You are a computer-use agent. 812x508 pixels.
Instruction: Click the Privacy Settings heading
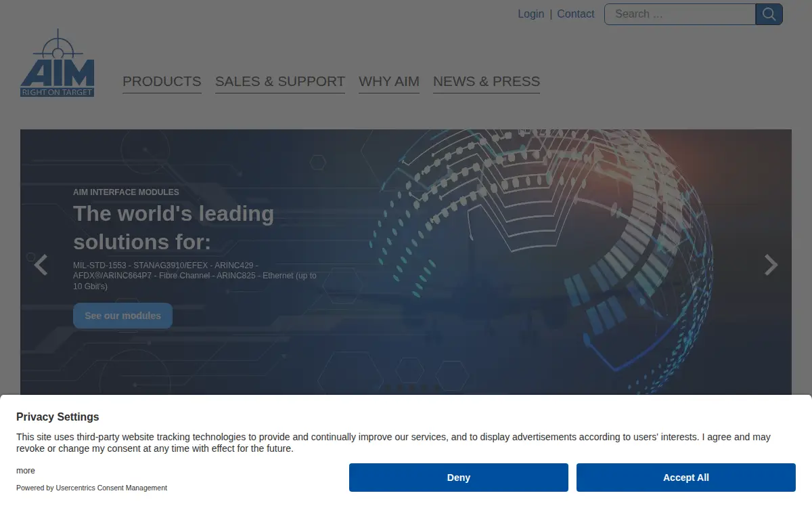click(58, 417)
